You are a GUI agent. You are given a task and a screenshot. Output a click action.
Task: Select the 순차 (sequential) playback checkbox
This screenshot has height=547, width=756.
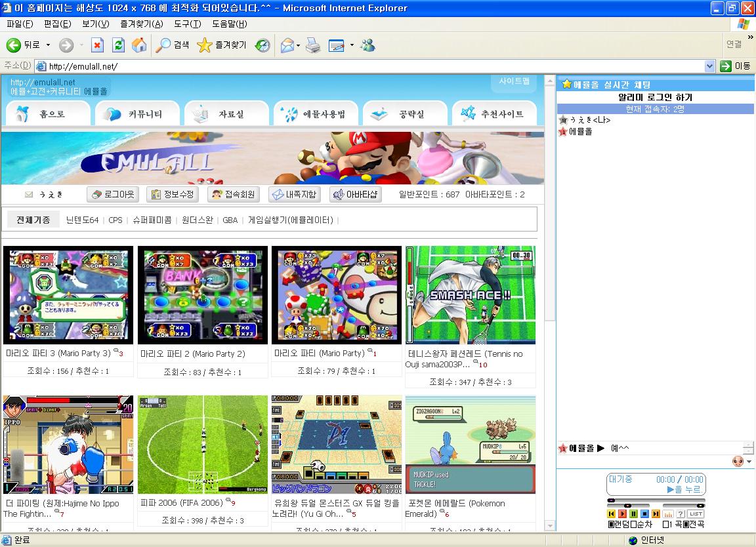(x=633, y=524)
